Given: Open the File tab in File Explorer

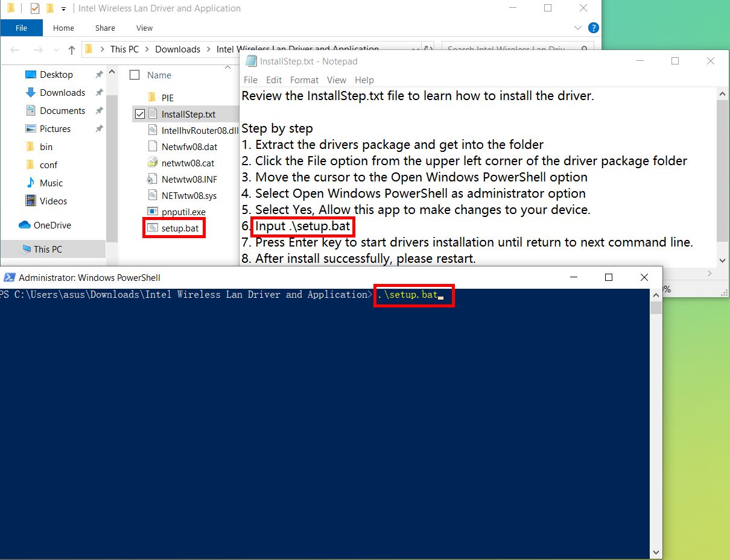Looking at the screenshot, I should point(21,28).
